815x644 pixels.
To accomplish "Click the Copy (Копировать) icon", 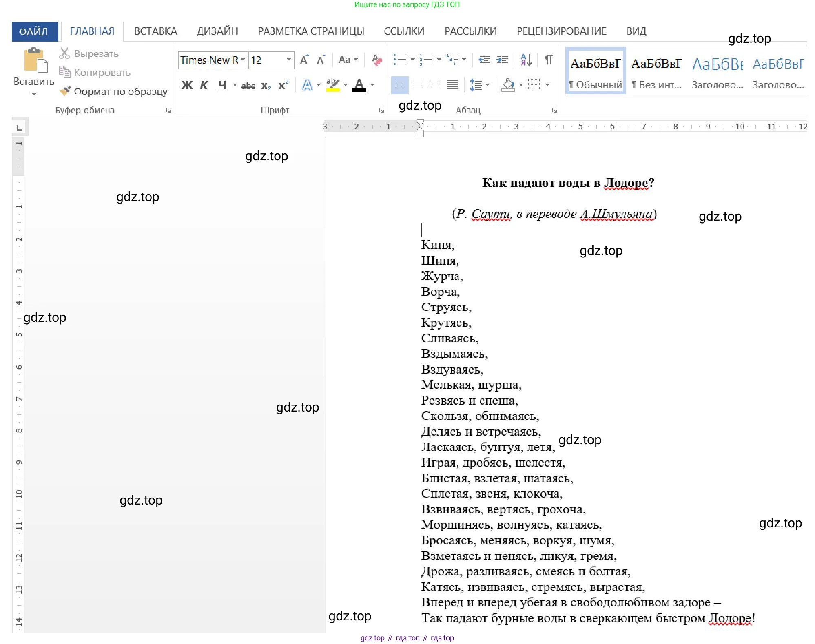I will tap(64, 72).
